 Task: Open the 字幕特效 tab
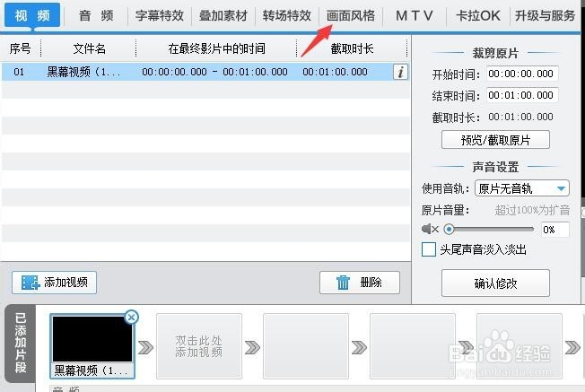click(160, 15)
